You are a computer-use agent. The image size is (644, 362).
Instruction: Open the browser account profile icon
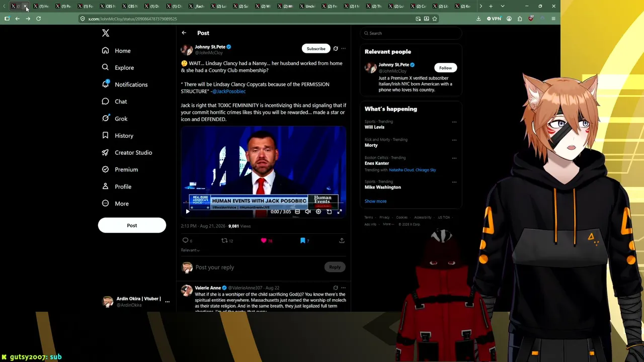[509, 19]
